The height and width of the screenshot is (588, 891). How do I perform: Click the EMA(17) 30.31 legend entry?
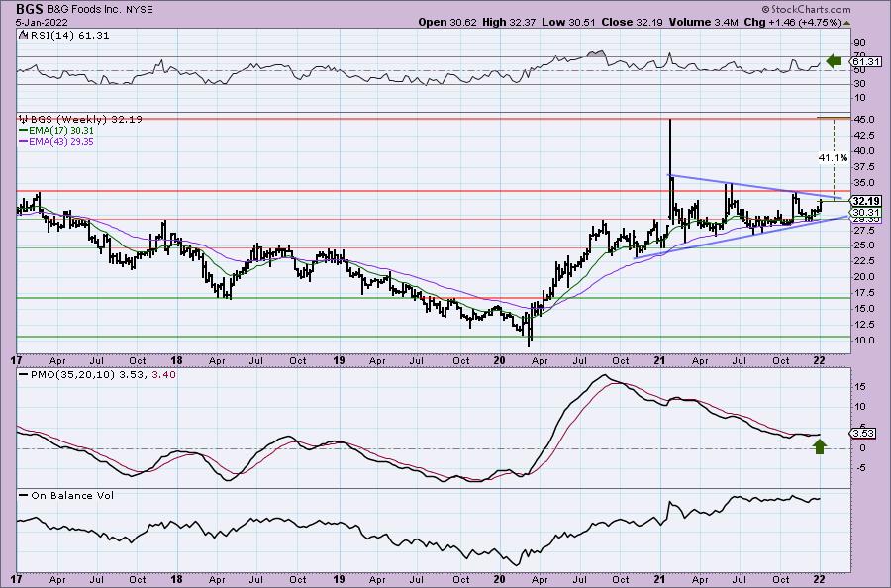pyautogui.click(x=61, y=130)
